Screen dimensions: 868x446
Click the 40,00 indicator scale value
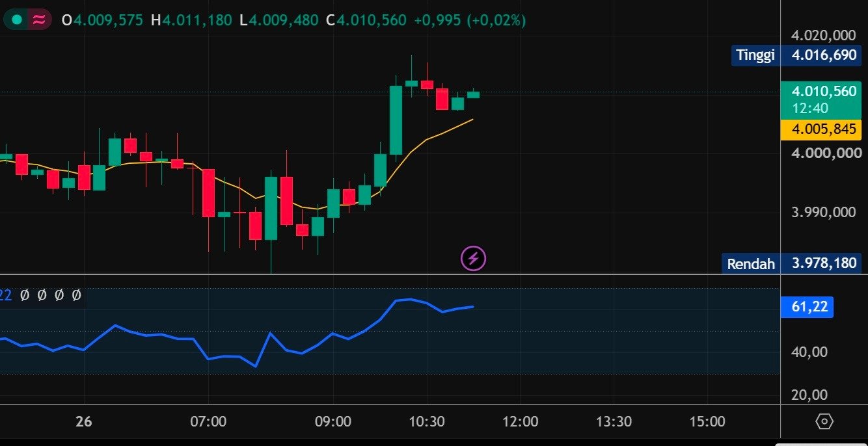coord(810,352)
